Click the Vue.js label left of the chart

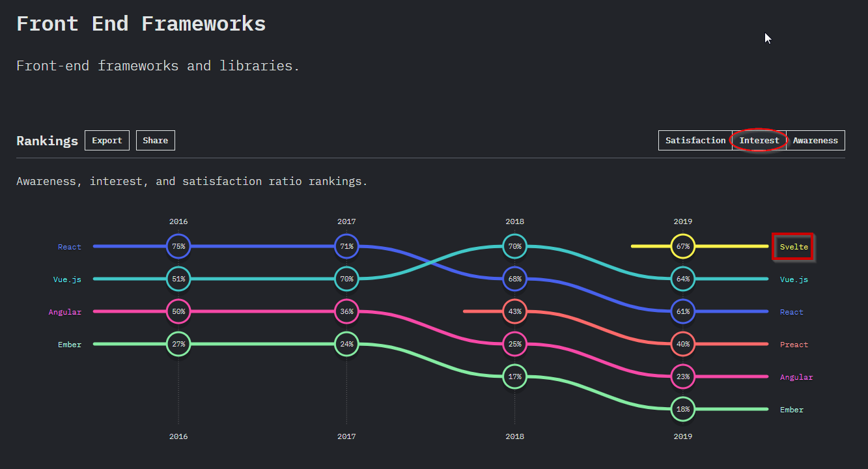(67, 279)
